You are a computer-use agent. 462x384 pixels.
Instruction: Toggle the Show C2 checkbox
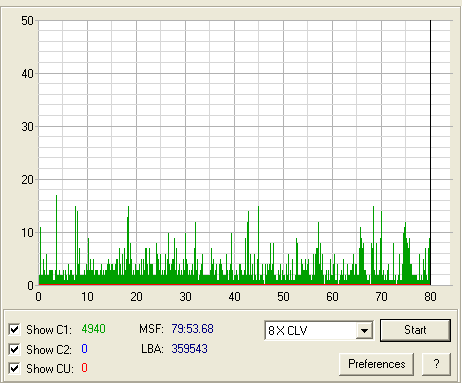click(x=14, y=349)
